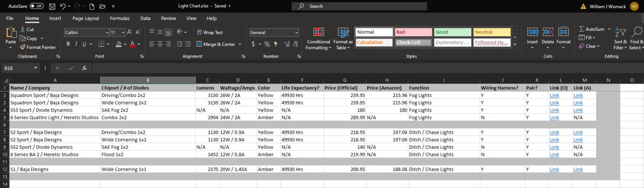Toggle the AutoSave switch
Viewport: 644px width, 188px height.
point(36,6)
